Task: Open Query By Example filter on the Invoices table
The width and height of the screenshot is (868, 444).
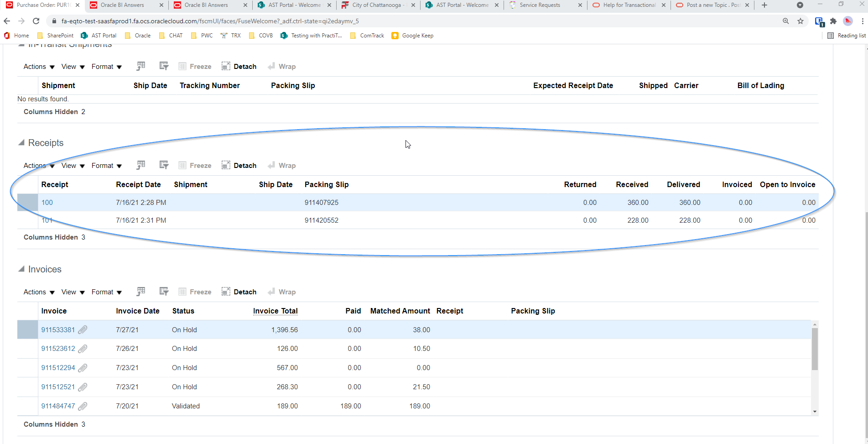Action: [164, 291]
